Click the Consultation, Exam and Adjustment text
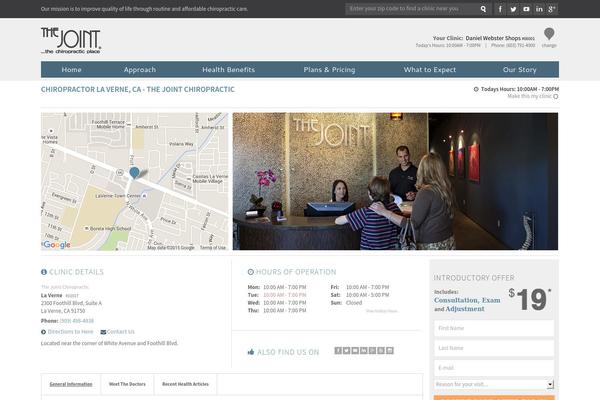The image size is (600, 400). (x=467, y=304)
